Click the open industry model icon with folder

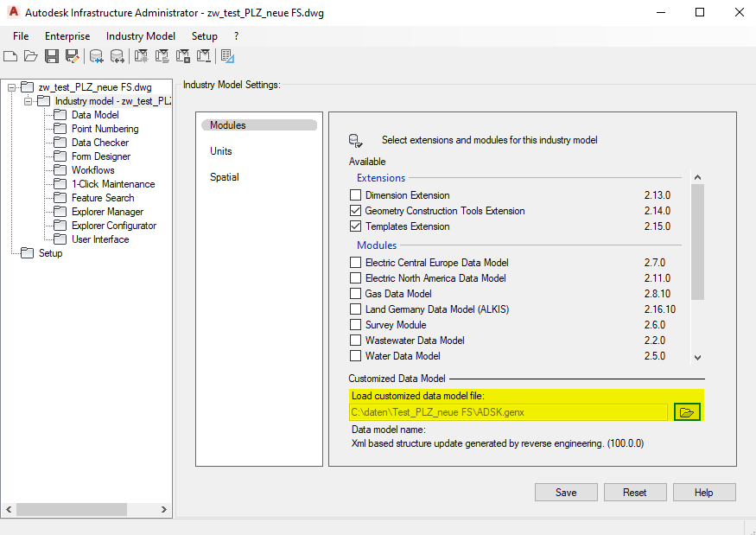pos(162,56)
